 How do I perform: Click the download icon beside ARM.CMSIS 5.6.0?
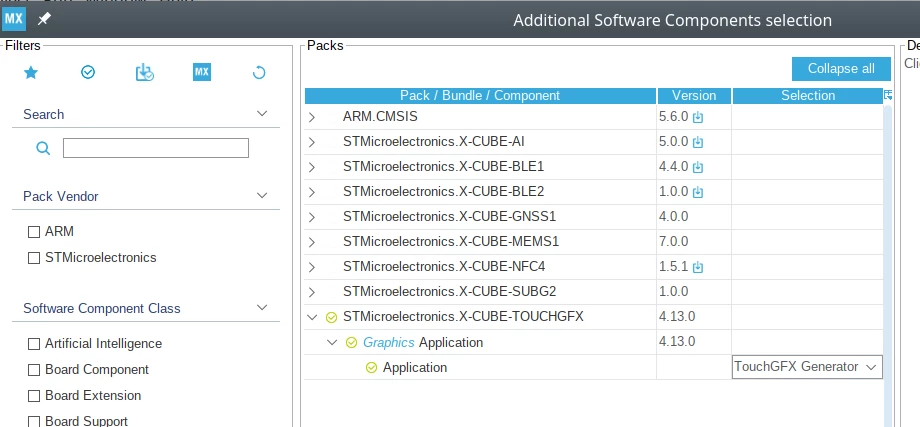(698, 117)
